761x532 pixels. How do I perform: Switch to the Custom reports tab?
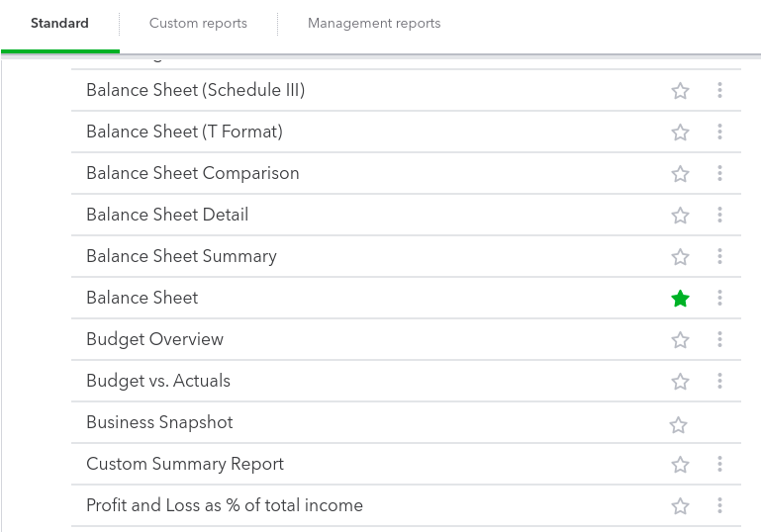(x=198, y=23)
